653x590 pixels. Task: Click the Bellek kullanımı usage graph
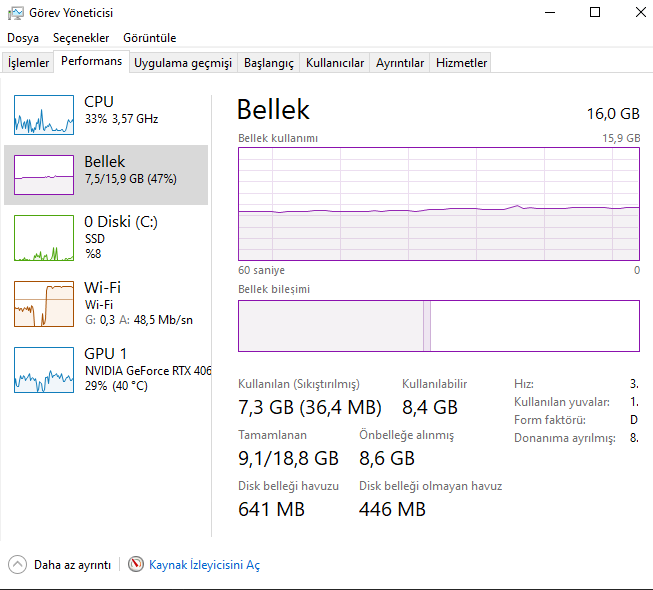point(438,204)
